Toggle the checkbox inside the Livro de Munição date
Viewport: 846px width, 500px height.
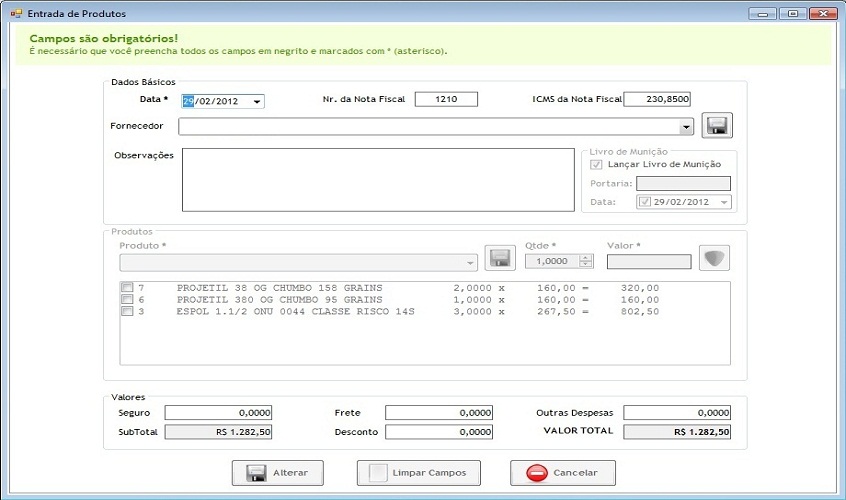pos(645,202)
